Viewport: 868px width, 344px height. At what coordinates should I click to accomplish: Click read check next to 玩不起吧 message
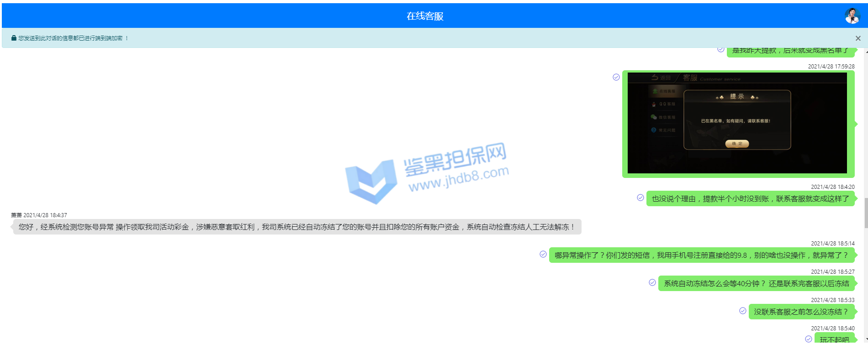pos(809,339)
